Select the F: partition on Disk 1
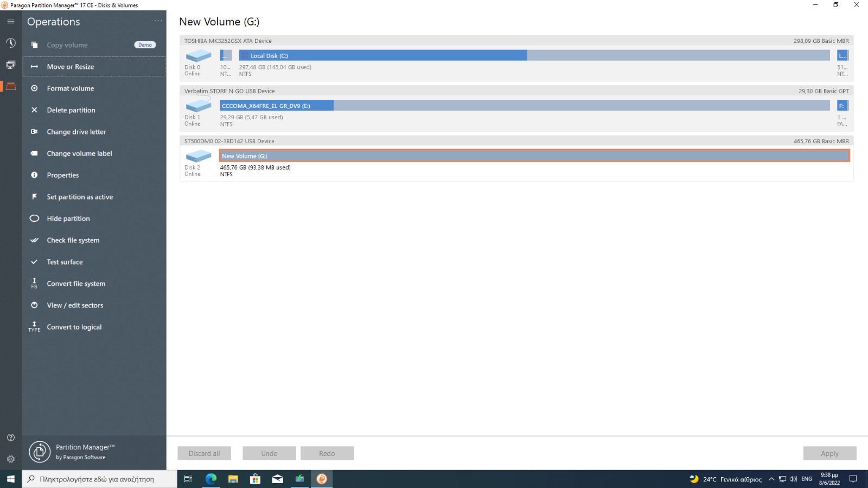This screenshot has width=868, height=488. [x=843, y=106]
